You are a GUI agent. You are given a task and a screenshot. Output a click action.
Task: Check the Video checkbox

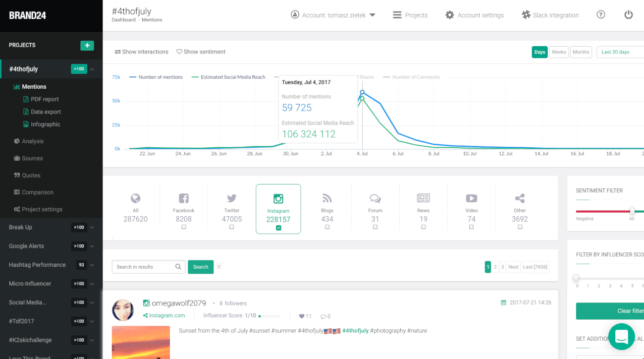point(472,227)
